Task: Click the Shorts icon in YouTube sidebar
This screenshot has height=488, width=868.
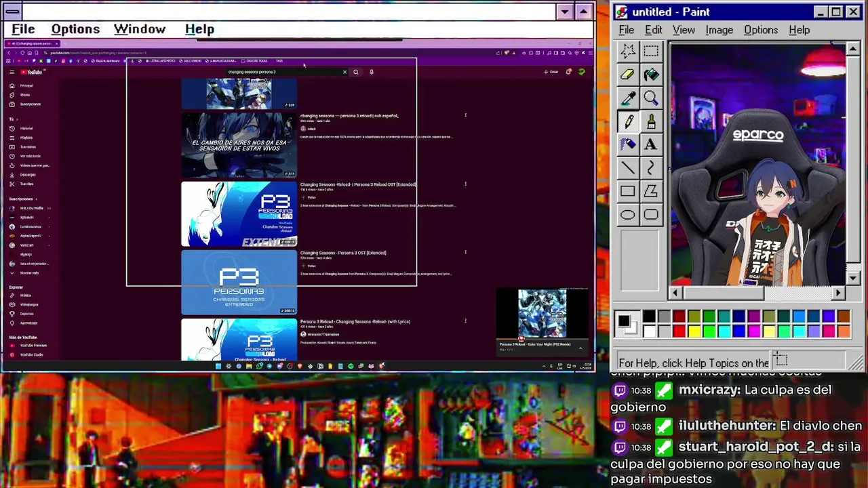Action: [12, 95]
